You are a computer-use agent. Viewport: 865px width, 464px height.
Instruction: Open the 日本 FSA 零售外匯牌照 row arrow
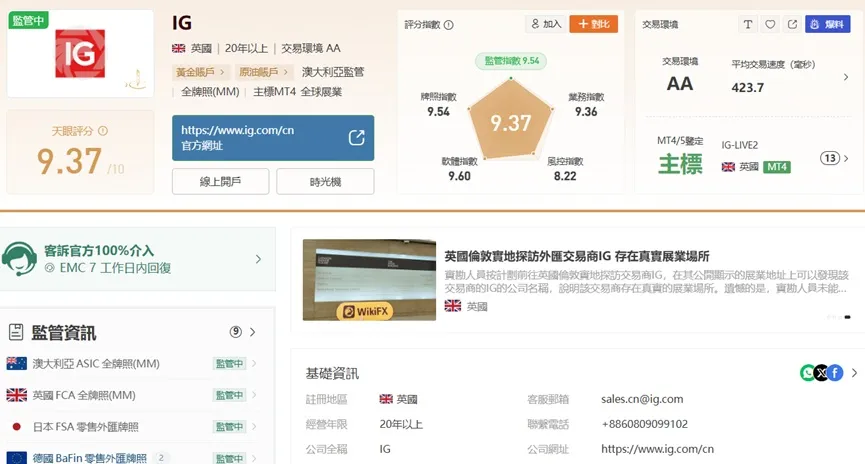pyautogui.click(x=254, y=426)
